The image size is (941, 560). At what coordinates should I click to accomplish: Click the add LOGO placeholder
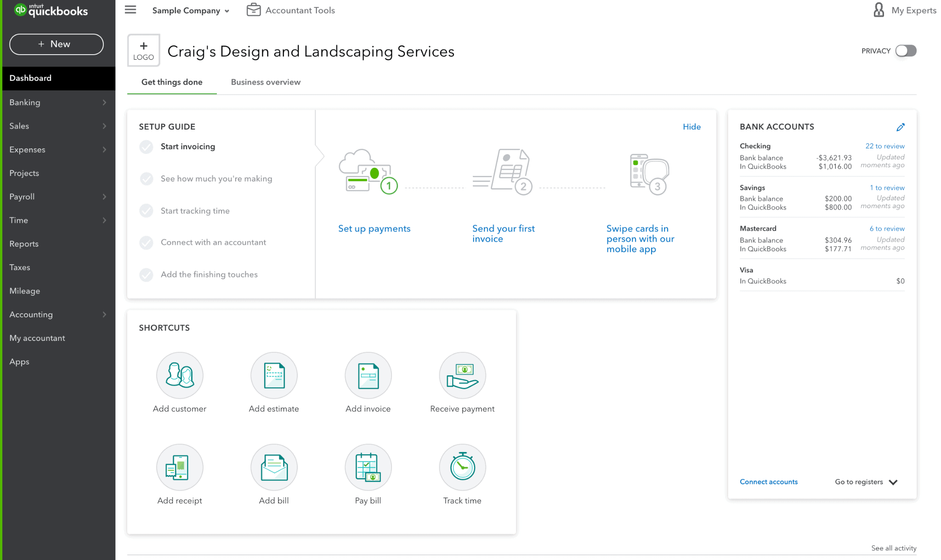[143, 50]
